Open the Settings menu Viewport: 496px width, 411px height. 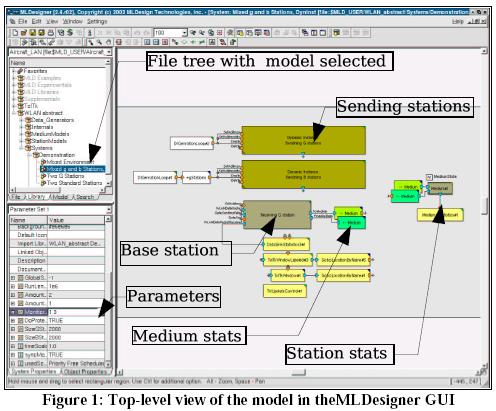pos(97,21)
